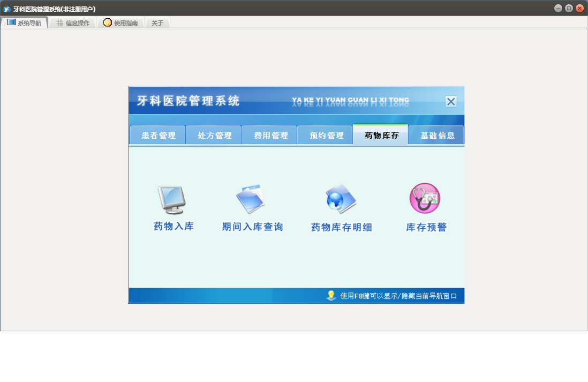The height and width of the screenshot is (382, 588).
Task: Open the 使用指南 menu
Action: tap(120, 23)
